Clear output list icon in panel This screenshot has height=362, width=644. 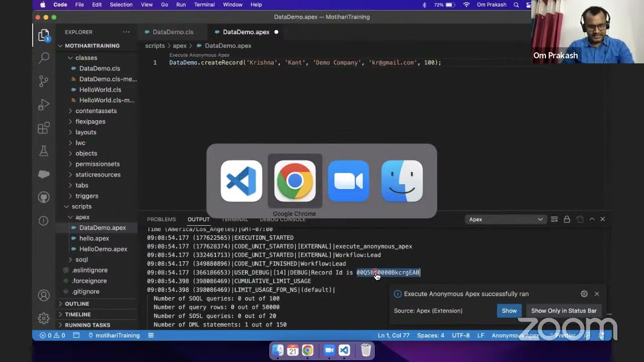pos(554,219)
